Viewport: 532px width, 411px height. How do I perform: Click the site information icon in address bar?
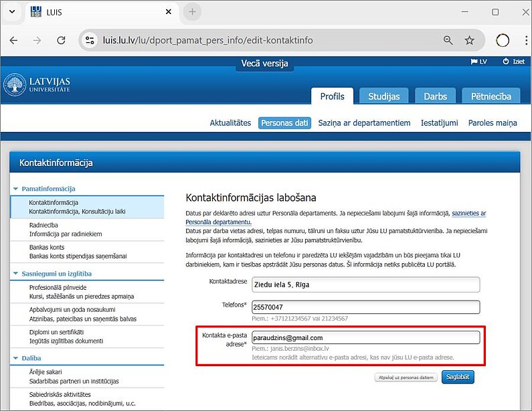pos(90,40)
